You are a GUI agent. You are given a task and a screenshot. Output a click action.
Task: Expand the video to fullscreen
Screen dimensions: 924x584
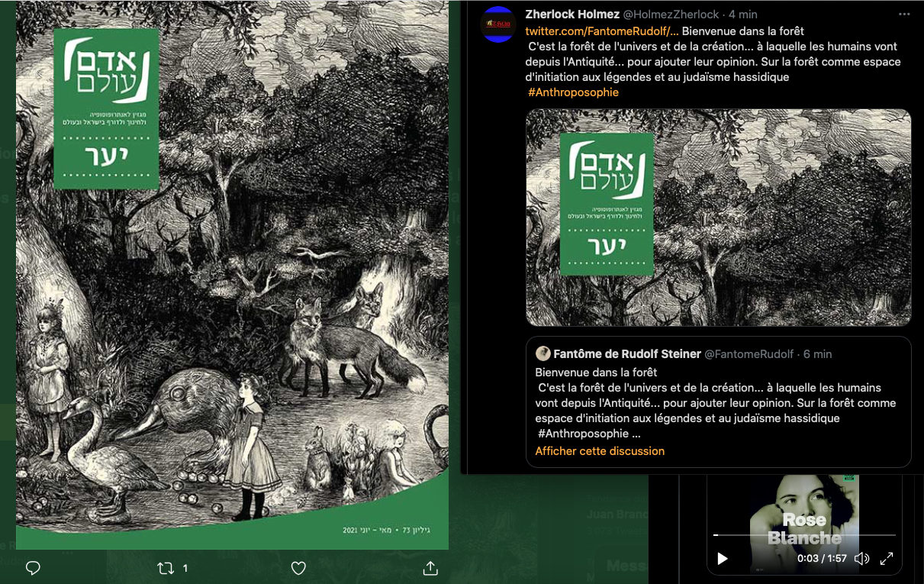[887, 559]
